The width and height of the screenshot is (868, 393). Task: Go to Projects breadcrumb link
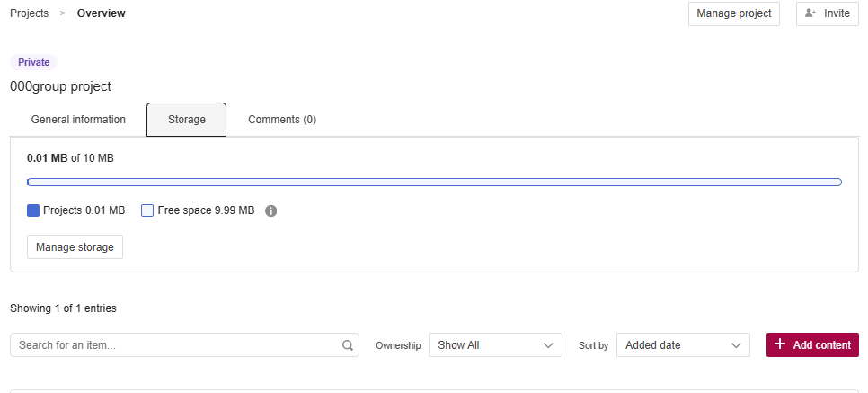click(30, 13)
